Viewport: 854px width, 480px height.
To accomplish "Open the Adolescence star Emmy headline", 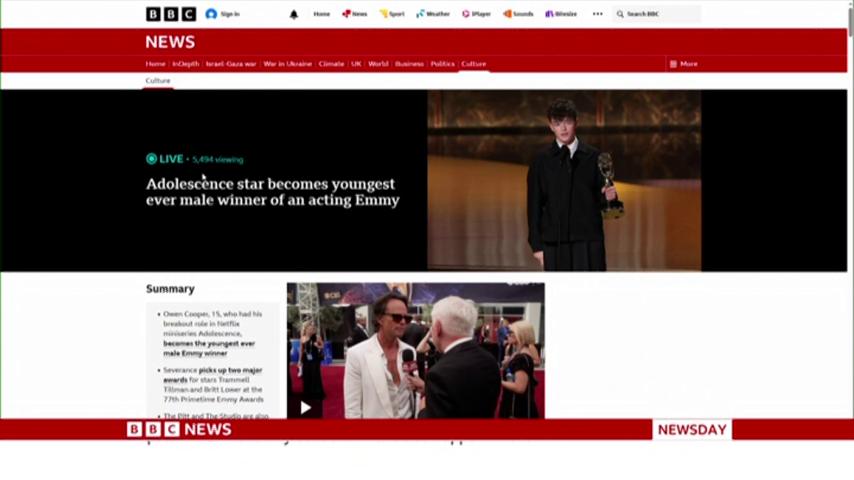I will 273,192.
